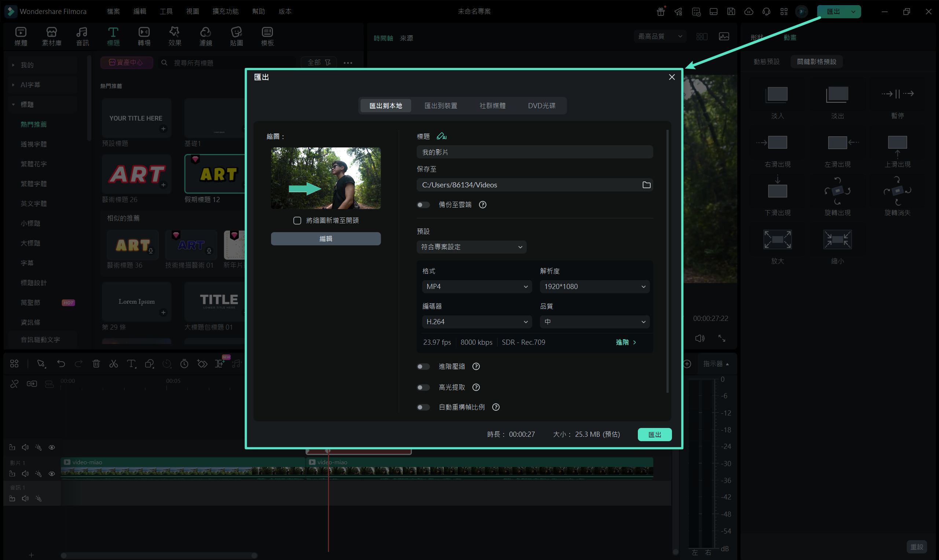
Task: Select the Transitions (轉場) toolbar icon
Action: [144, 36]
